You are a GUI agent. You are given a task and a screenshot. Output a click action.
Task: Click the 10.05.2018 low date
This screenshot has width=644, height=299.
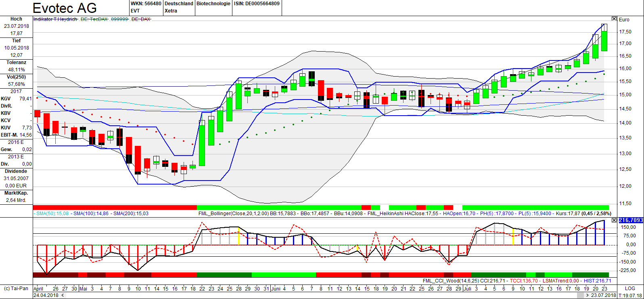pos(17,48)
